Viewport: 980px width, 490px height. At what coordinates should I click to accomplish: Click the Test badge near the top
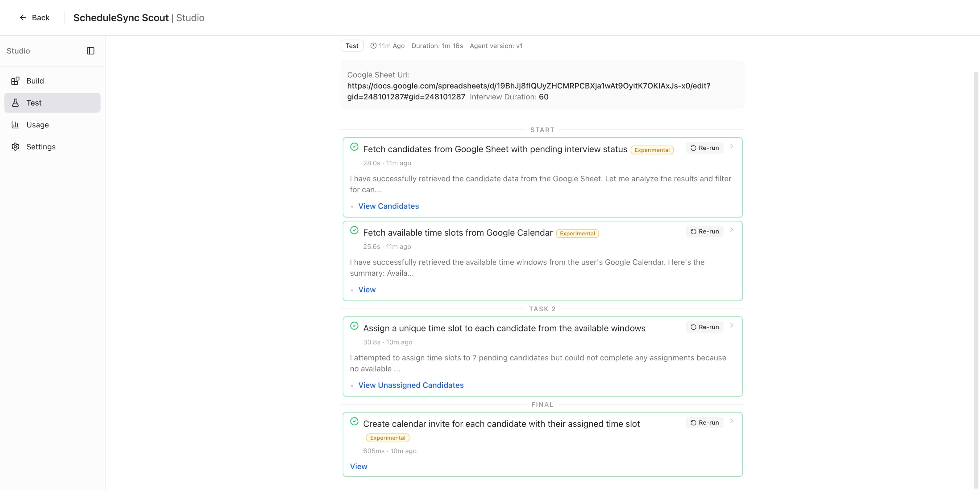352,45
